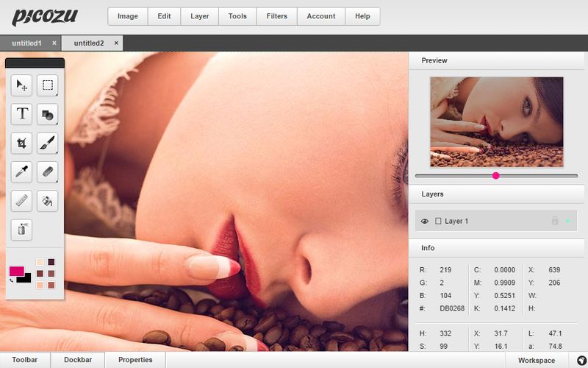Screen dimensions: 588x368
Task: Click the pink zoom slider handle
Action: coord(495,175)
